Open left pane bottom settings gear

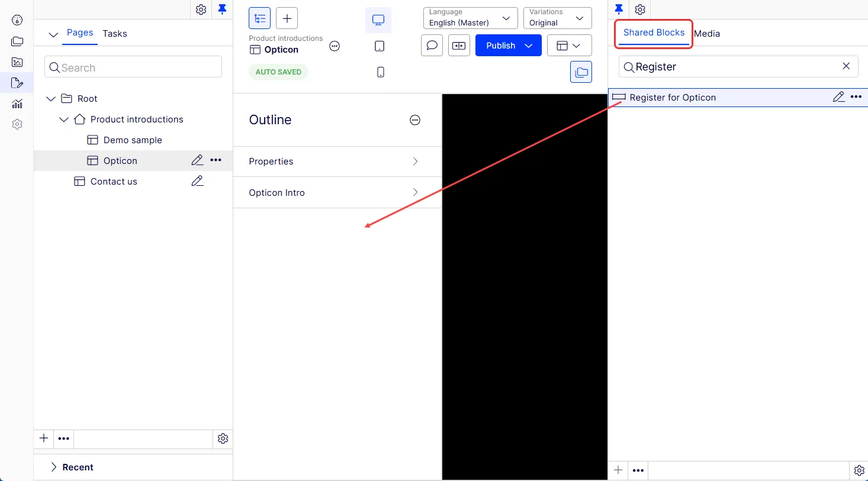click(x=223, y=438)
